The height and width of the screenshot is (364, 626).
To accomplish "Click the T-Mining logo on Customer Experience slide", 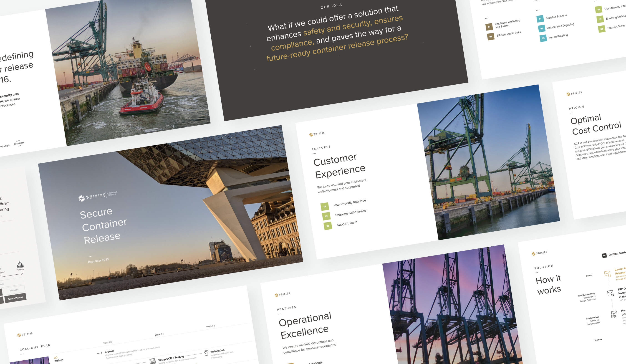I will 317,134.
